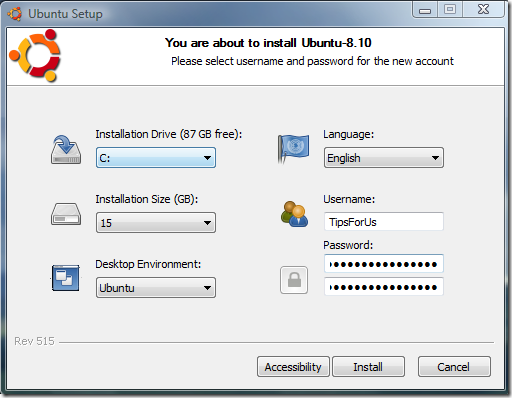Click the username people icon
The height and width of the screenshot is (398, 512).
point(294,214)
